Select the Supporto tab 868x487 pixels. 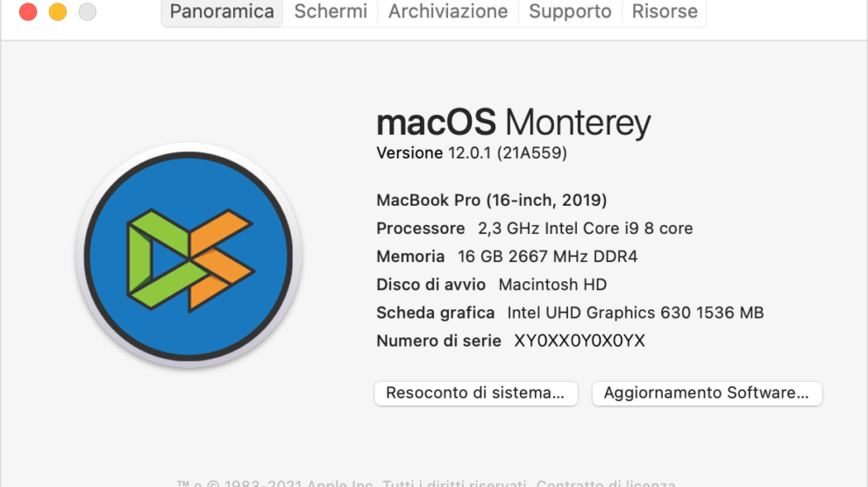(570, 11)
